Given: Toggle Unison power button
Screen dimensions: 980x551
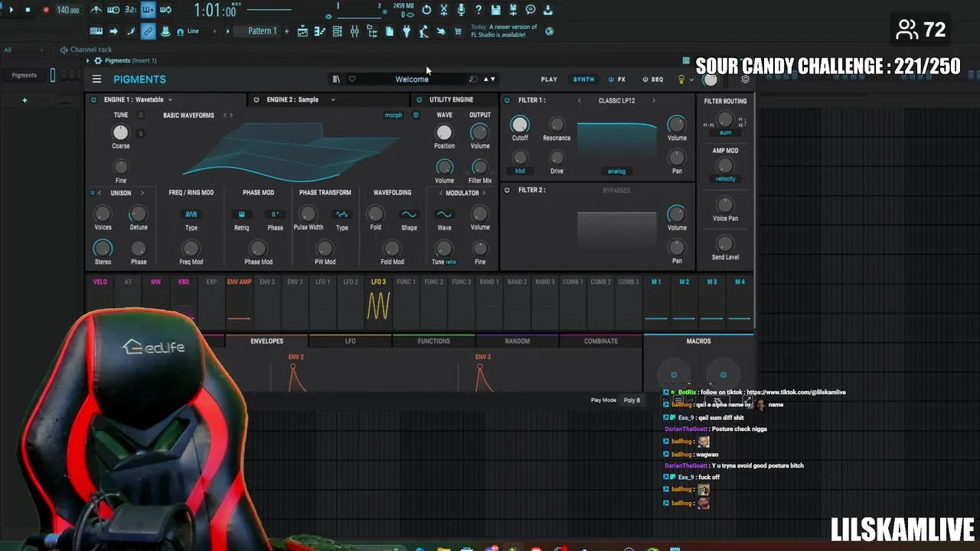Looking at the screenshot, I should (93, 193).
